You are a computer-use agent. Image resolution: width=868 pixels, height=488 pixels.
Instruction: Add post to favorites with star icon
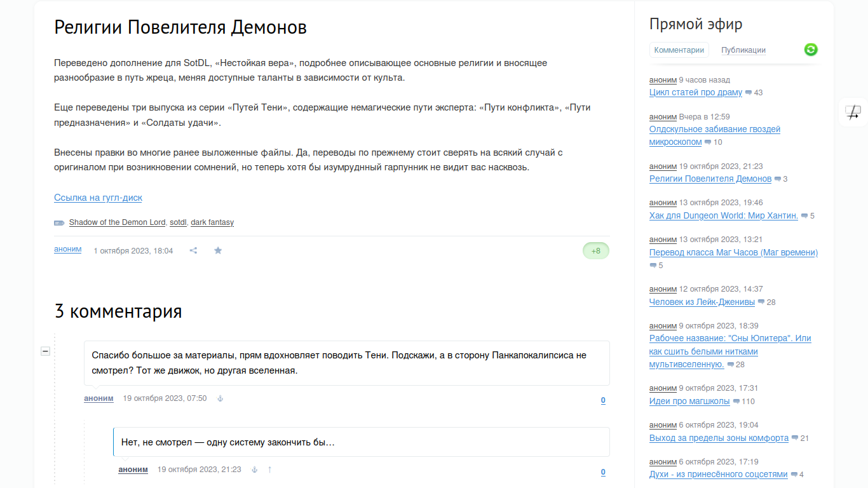(218, 250)
